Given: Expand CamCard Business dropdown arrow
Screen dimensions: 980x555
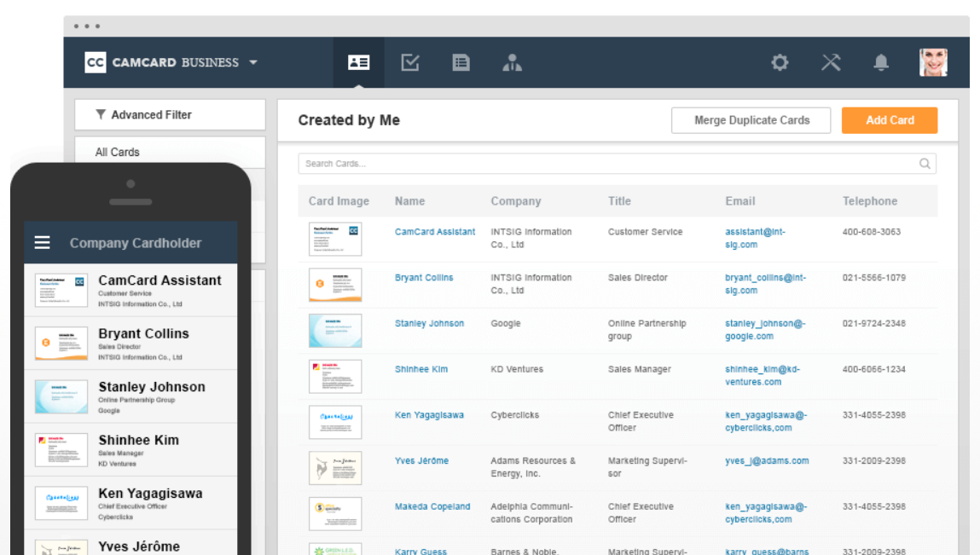Looking at the screenshot, I should pyautogui.click(x=253, y=62).
